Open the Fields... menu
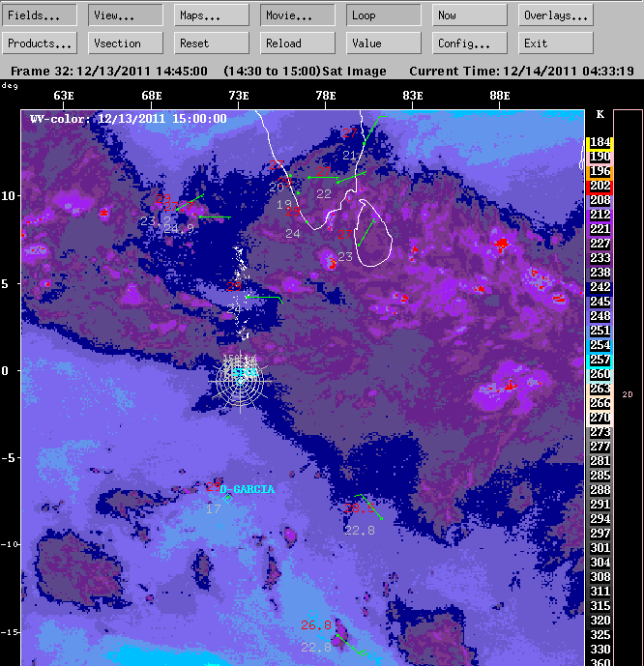 (x=41, y=15)
